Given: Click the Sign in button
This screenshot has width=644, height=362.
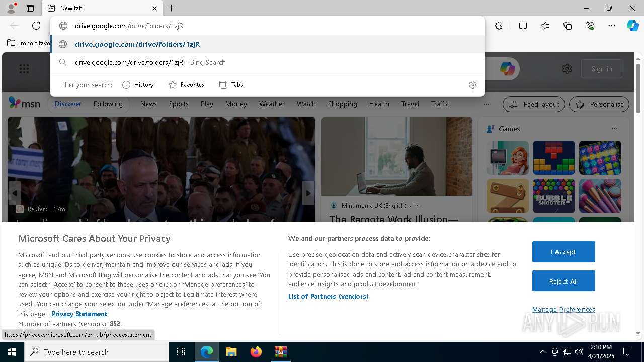Looking at the screenshot, I should (602, 69).
